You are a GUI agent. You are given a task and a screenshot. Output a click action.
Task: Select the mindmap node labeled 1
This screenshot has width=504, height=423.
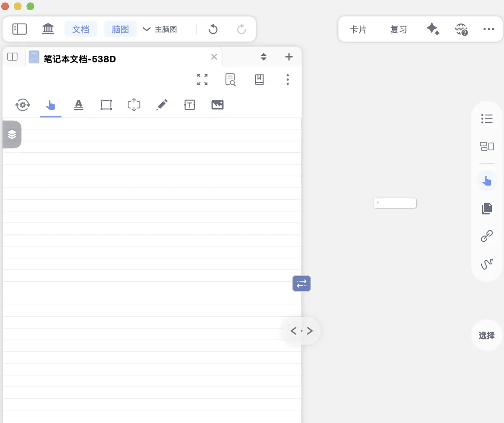[395, 203]
